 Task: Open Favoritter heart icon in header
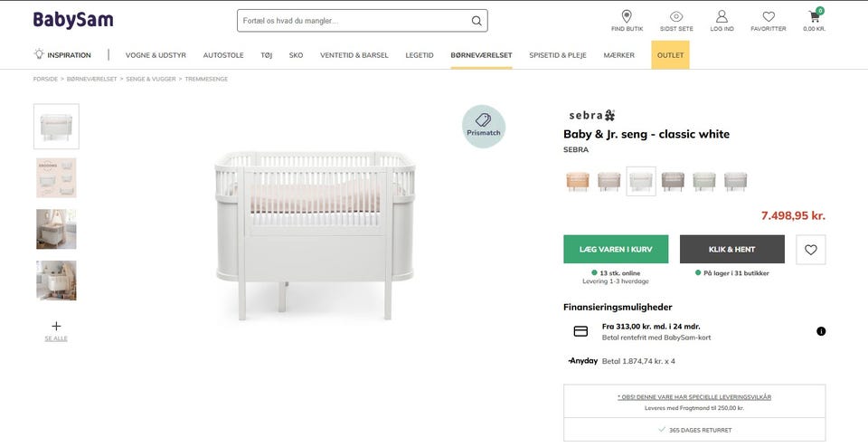(769, 16)
